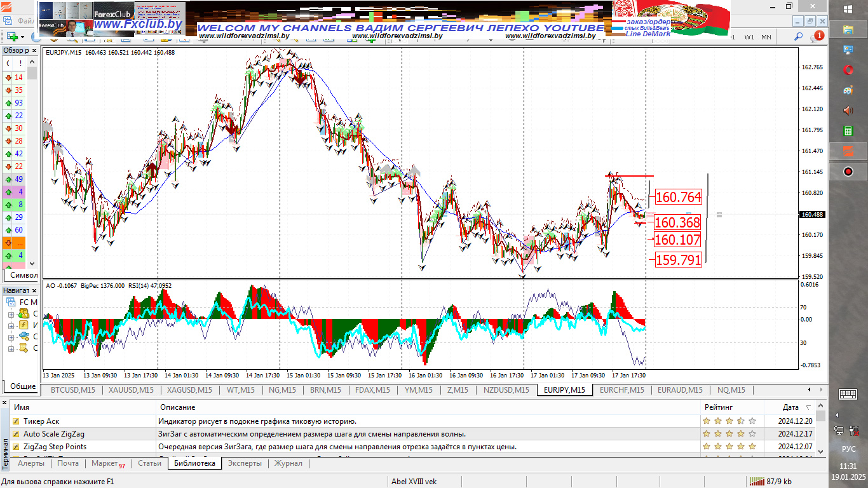Click the indicators f icon in Navigator
The width and height of the screenshot is (868, 488).
[x=24, y=325]
